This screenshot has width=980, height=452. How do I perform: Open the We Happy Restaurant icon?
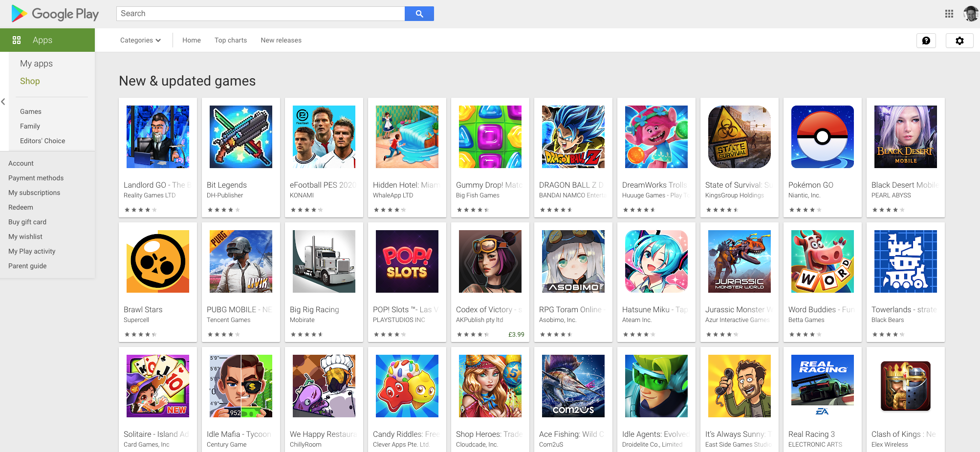[x=324, y=386]
